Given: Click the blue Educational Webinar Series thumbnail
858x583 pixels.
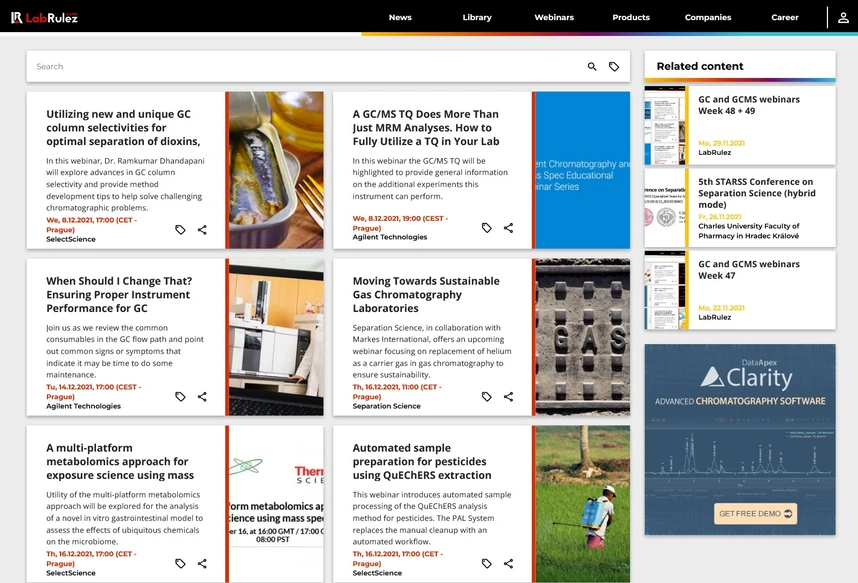Looking at the screenshot, I should point(582,170).
